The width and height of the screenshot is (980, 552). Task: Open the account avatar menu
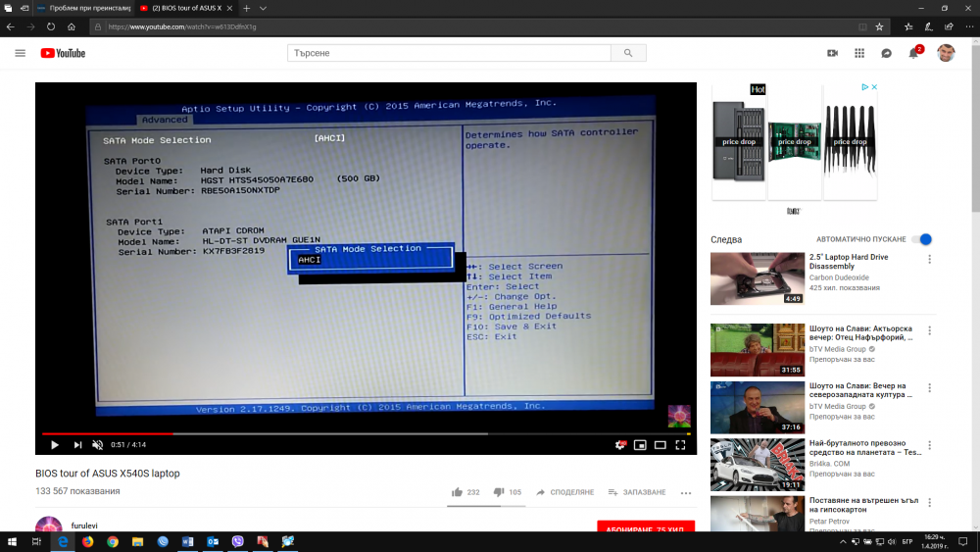click(x=946, y=53)
